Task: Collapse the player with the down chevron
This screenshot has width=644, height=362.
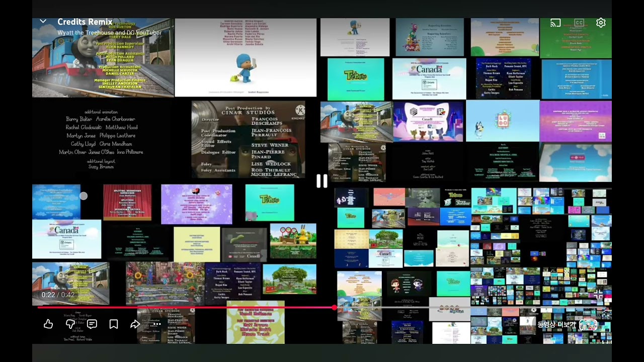Action: (43, 22)
